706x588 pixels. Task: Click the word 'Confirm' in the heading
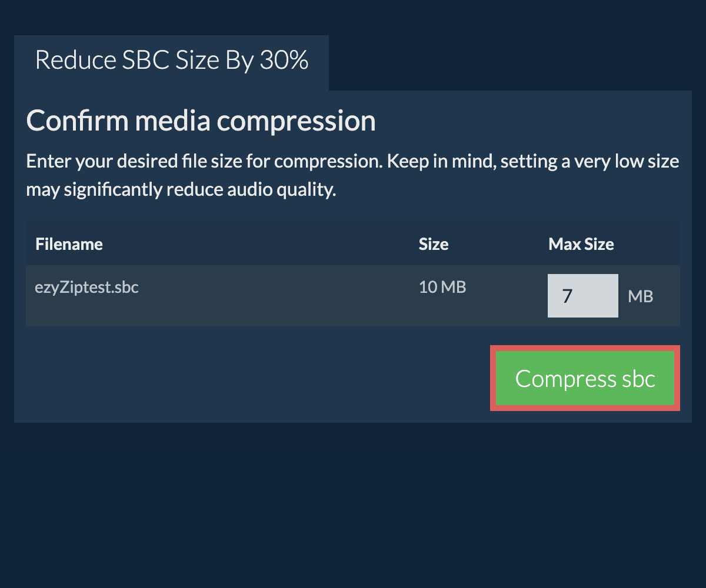coord(77,121)
